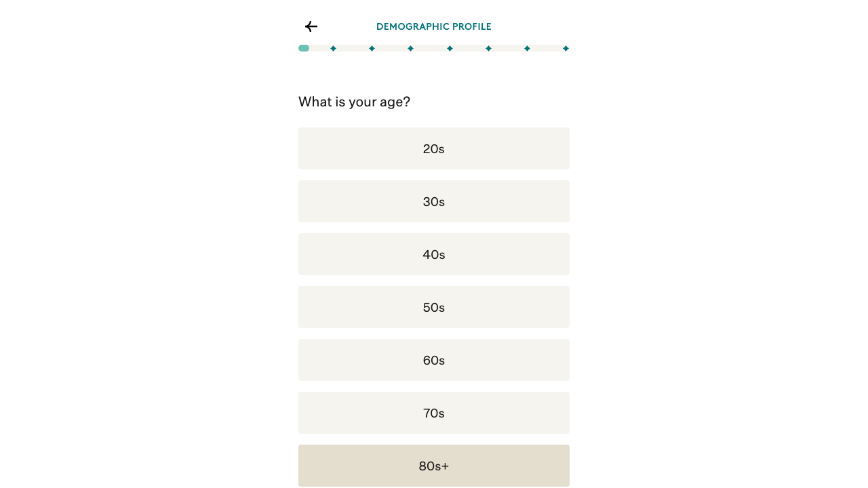Click the progress bar track
The width and height of the screenshot is (868, 488).
(434, 48)
